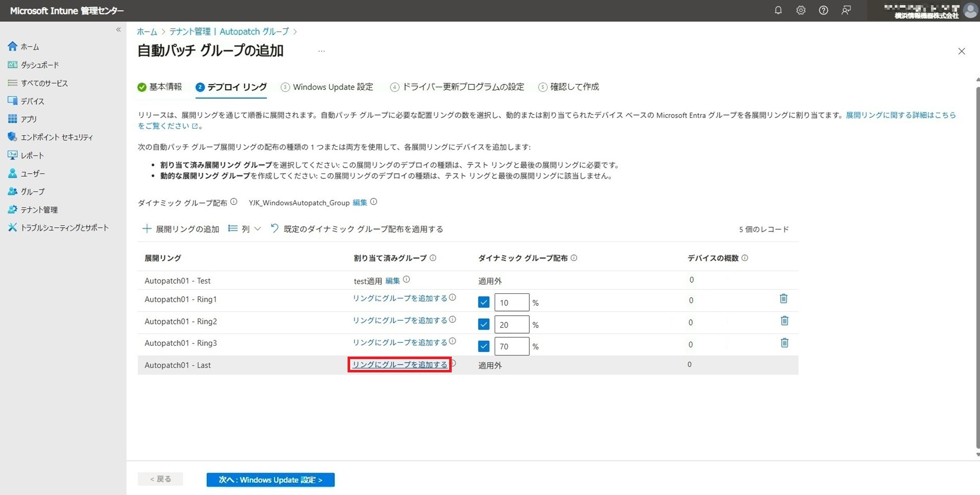Switch to ドライバー更新プログラムの設定 step tab
The height and width of the screenshot is (495, 980).
pos(457,87)
